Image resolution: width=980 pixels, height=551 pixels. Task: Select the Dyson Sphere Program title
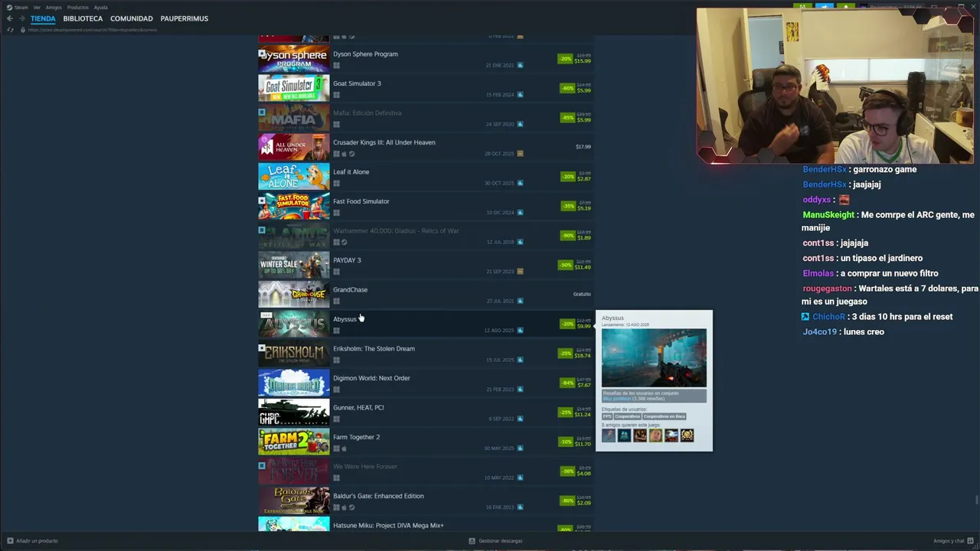tap(365, 54)
